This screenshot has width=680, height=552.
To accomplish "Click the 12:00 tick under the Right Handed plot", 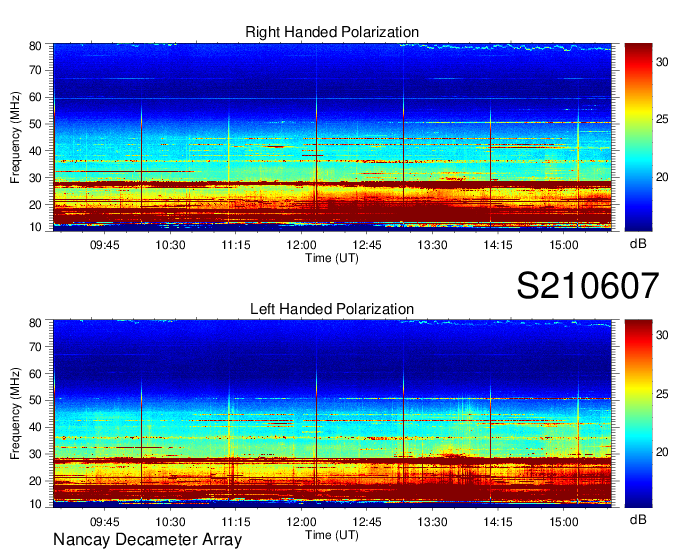I will (x=301, y=245).
